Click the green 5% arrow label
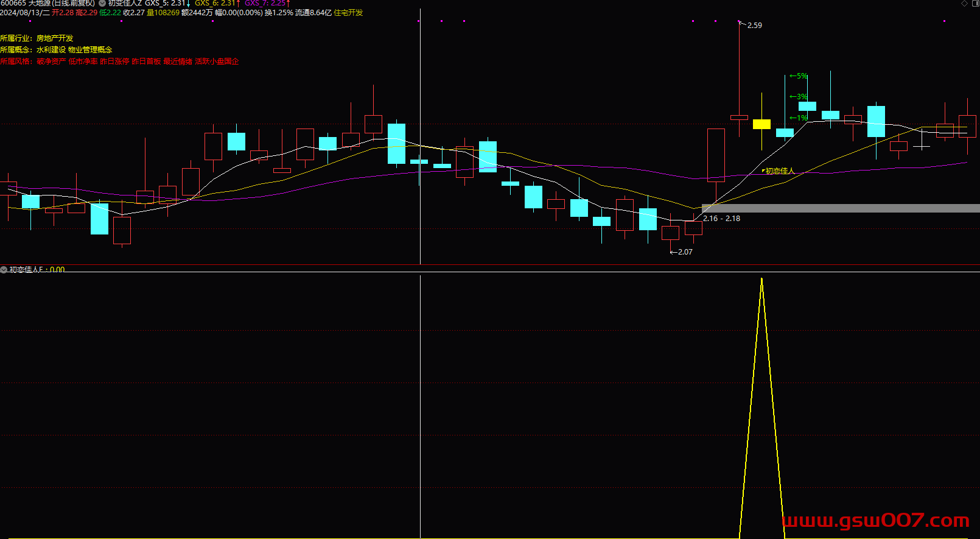980x539 pixels. [x=798, y=76]
